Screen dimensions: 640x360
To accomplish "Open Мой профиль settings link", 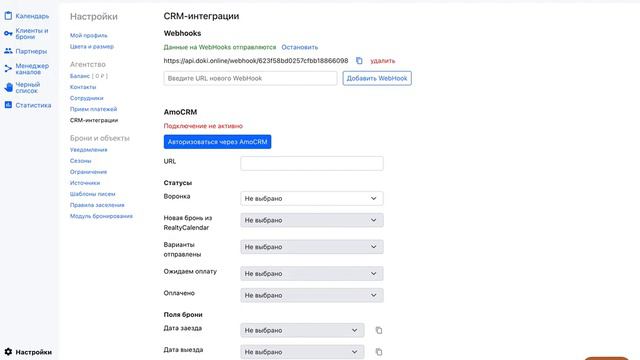I will pos(89,36).
